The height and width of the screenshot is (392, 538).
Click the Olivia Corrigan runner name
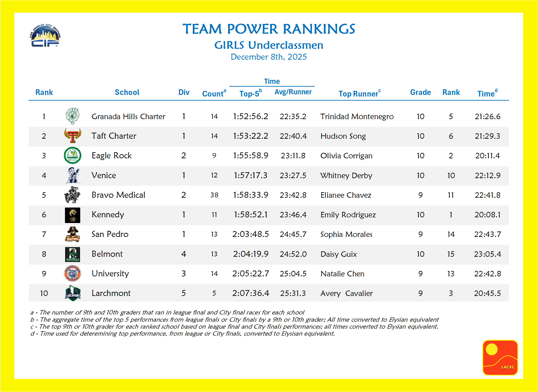[346, 156]
